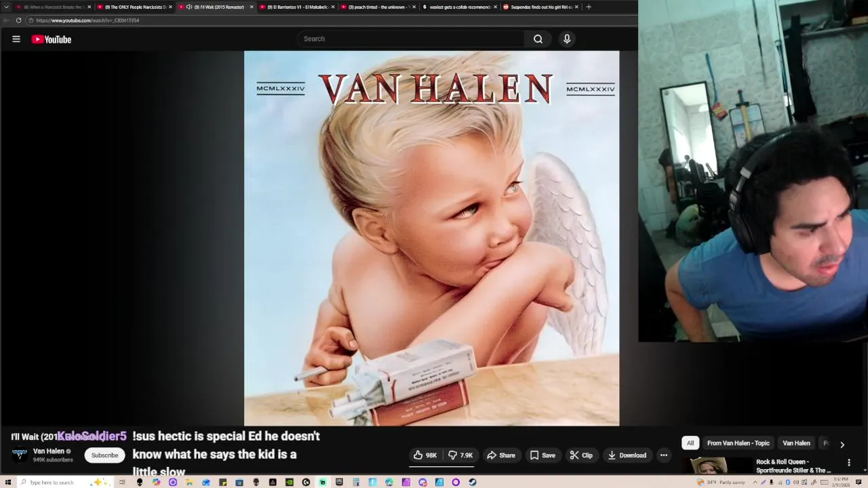Open the Windows Start menu
Viewport: 868px width, 488px height.
click(x=7, y=483)
